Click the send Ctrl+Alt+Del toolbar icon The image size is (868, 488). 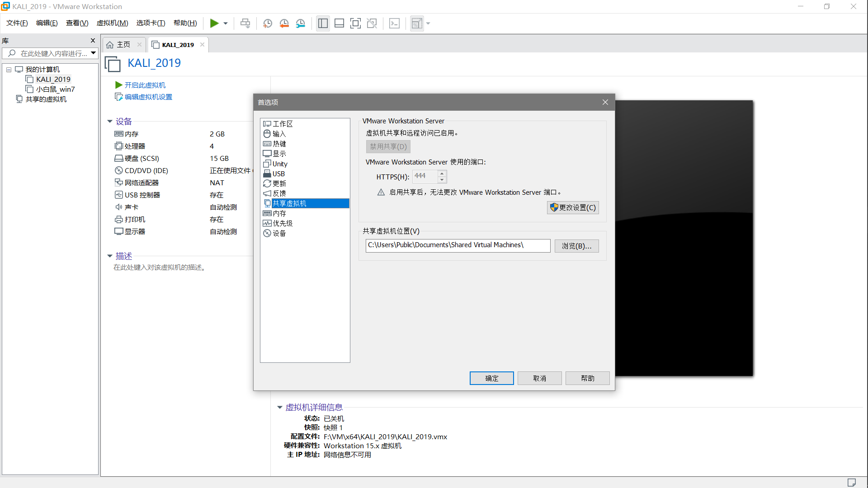click(x=245, y=23)
